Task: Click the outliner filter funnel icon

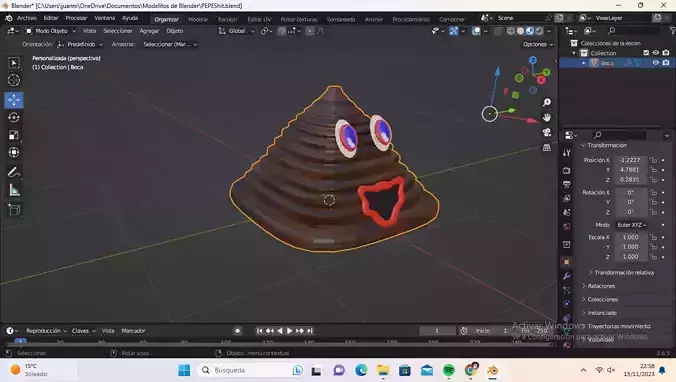Action: click(672, 31)
